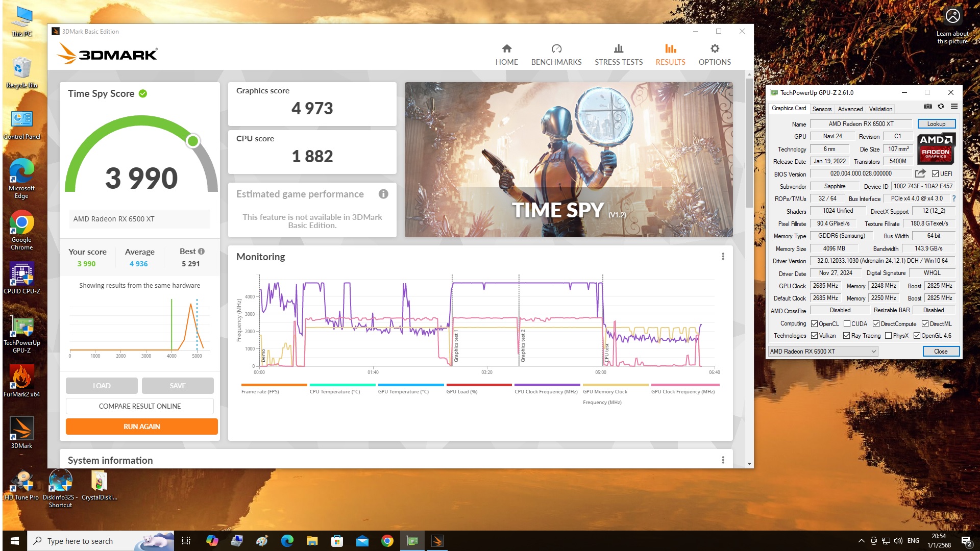This screenshot has width=980, height=551.
Task: Toggle the UEFI checkbox
Action: 935,174
